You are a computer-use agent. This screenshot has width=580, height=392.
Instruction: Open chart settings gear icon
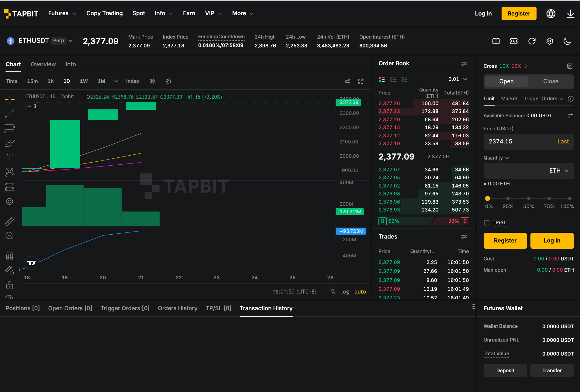168,81
